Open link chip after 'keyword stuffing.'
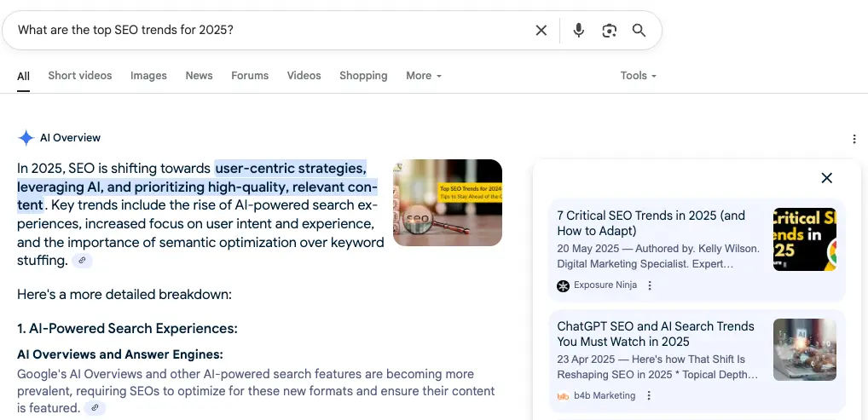Viewport: 868px width, 420px height. (82, 260)
